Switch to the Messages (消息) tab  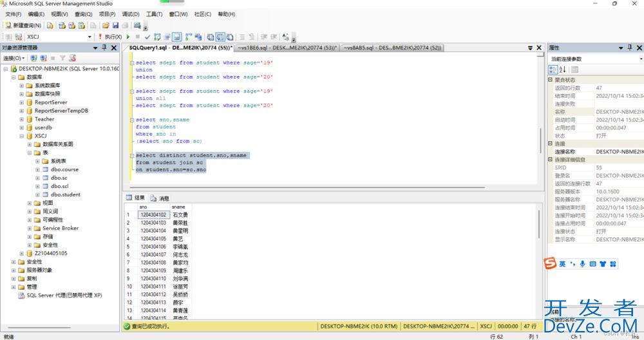160,198
